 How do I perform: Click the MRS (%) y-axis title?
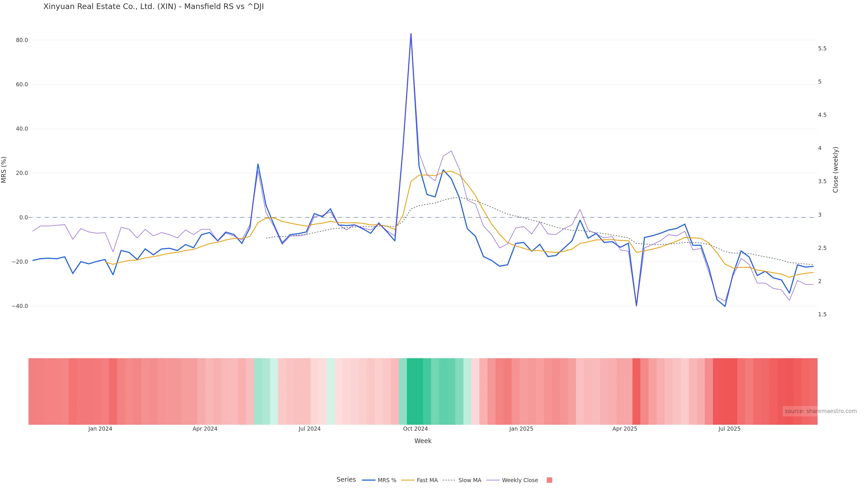click(4, 170)
